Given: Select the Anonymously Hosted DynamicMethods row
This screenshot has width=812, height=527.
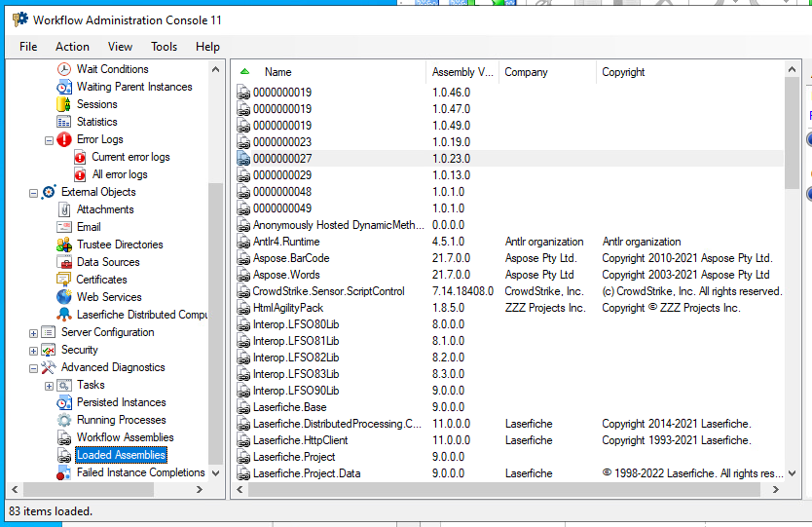Looking at the screenshot, I should tap(509, 225).
